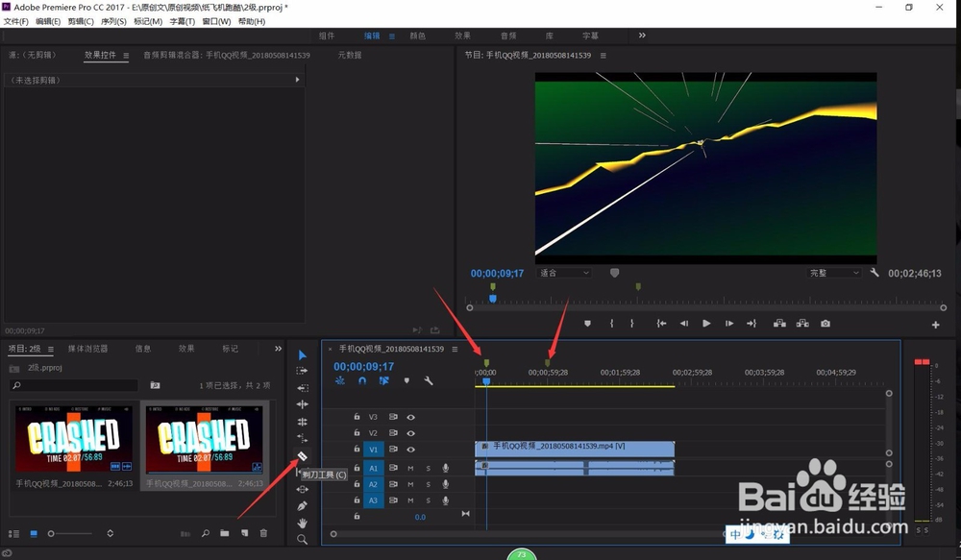Create new bin in Project panel
The image size is (961, 560).
[x=225, y=533]
